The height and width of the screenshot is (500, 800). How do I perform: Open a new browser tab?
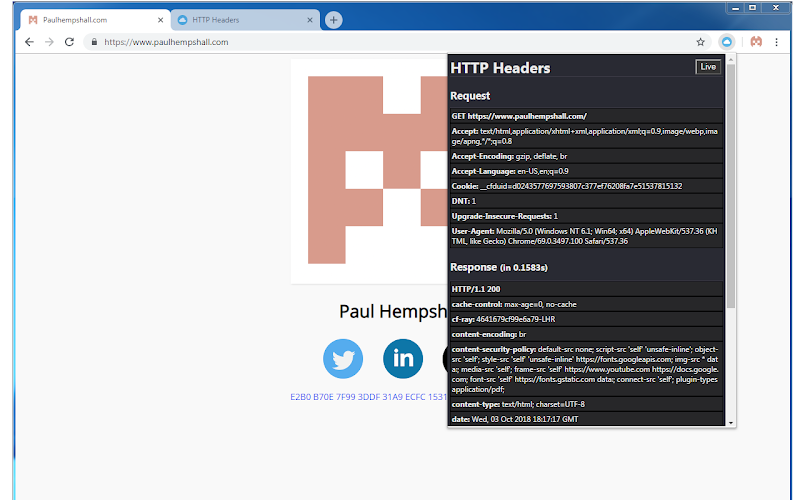(334, 19)
